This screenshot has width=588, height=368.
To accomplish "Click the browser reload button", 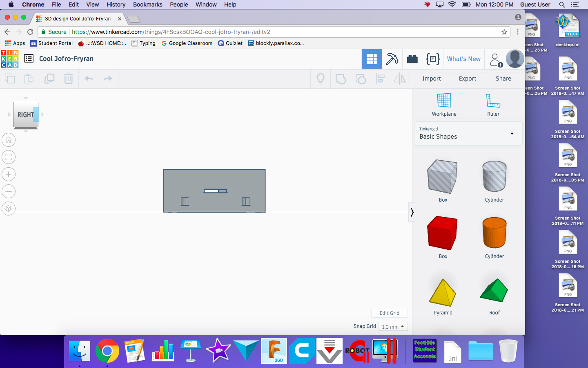I will click(30, 32).
